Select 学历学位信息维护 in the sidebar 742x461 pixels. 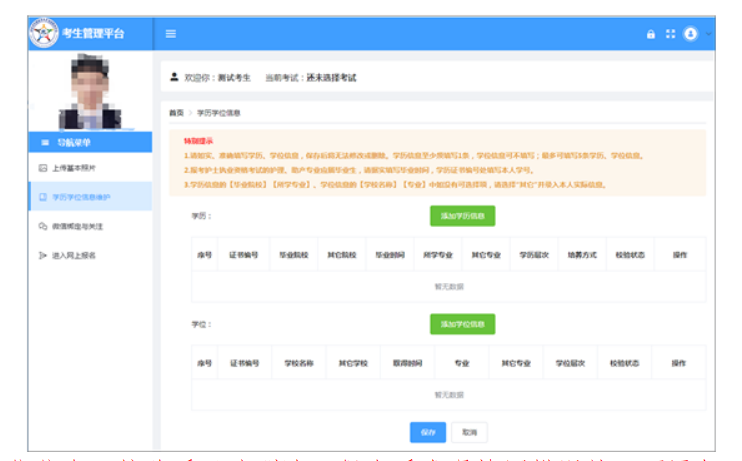click(82, 197)
